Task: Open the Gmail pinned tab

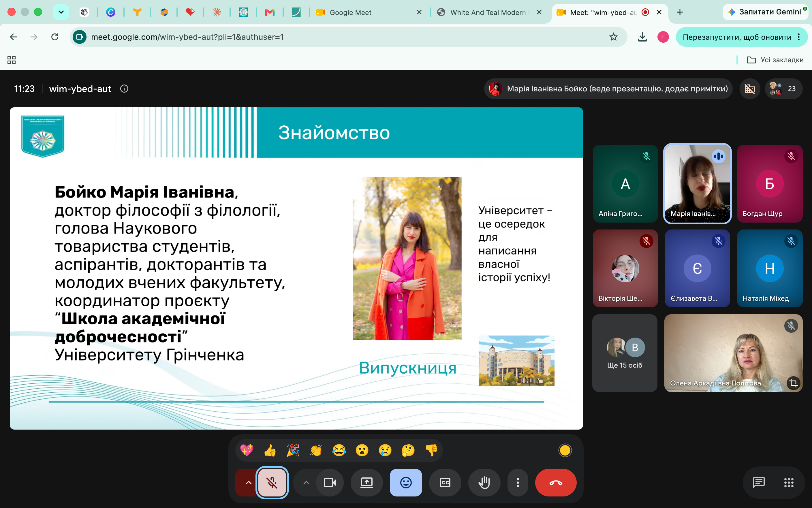Action: (270, 12)
